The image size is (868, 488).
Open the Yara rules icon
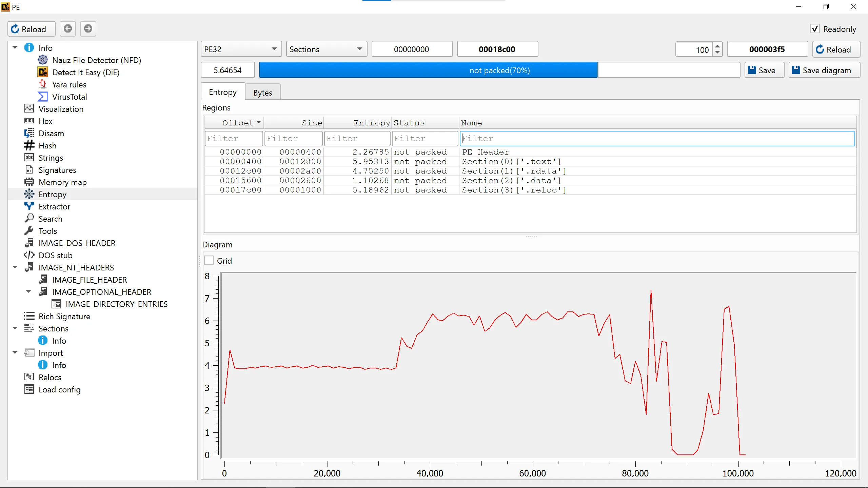(x=43, y=84)
